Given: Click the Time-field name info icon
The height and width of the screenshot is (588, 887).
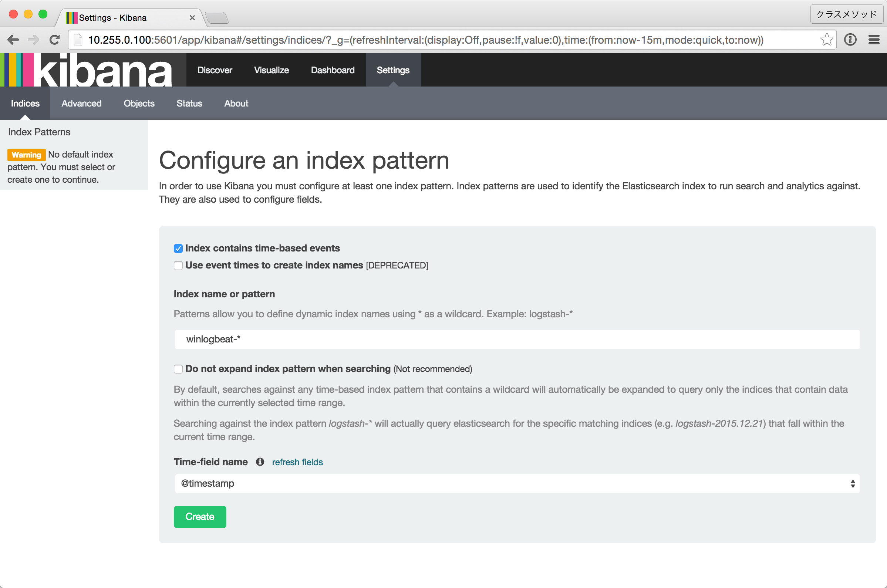Looking at the screenshot, I should click(260, 462).
